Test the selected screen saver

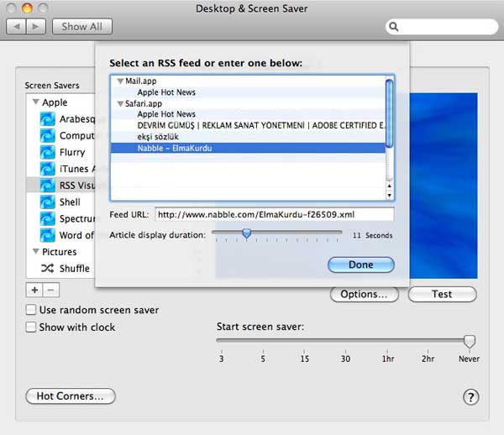coord(442,294)
